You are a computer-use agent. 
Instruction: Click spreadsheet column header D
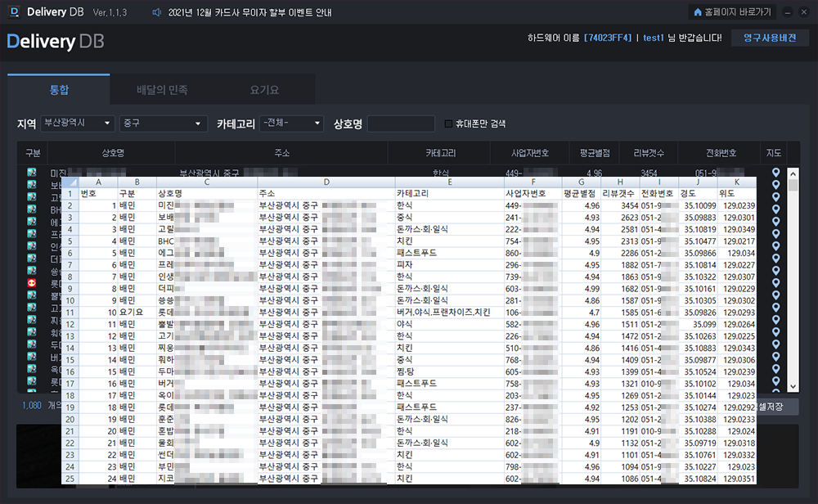point(326,182)
